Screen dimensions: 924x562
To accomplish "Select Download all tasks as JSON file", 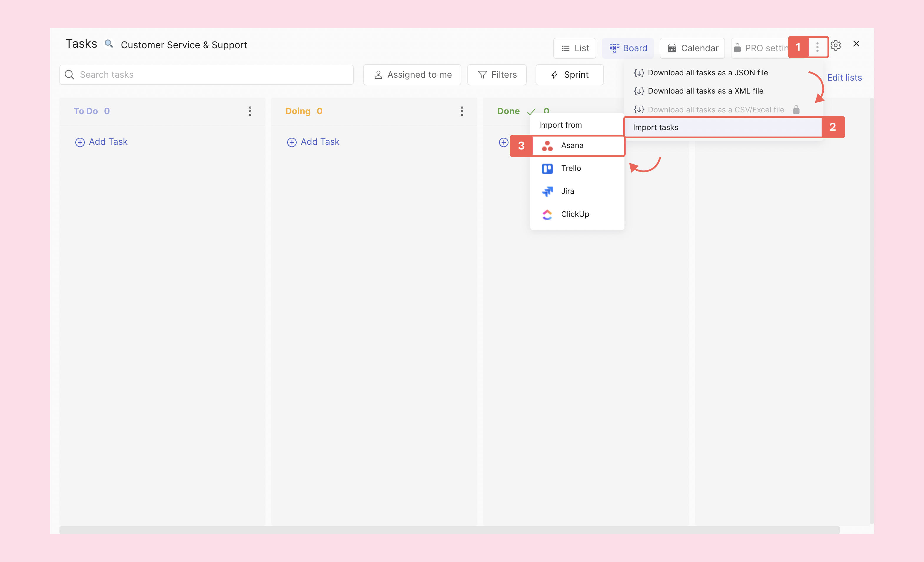I will click(707, 73).
